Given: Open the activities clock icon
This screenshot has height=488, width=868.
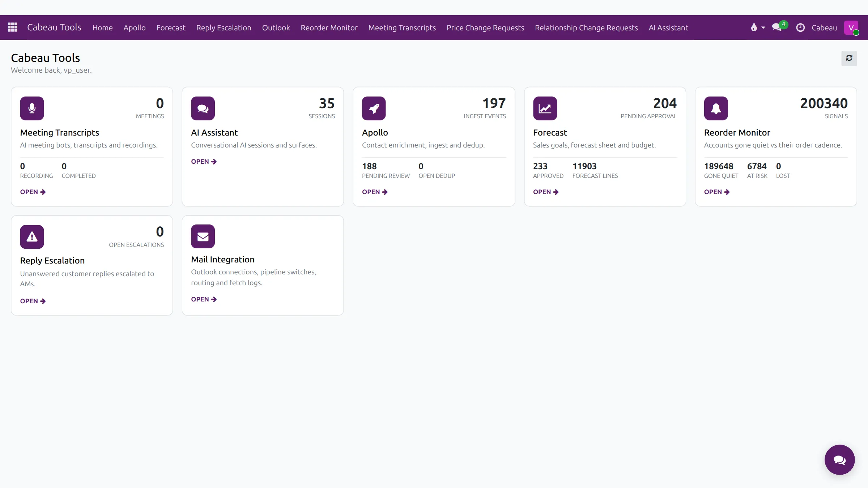Looking at the screenshot, I should click(800, 27).
